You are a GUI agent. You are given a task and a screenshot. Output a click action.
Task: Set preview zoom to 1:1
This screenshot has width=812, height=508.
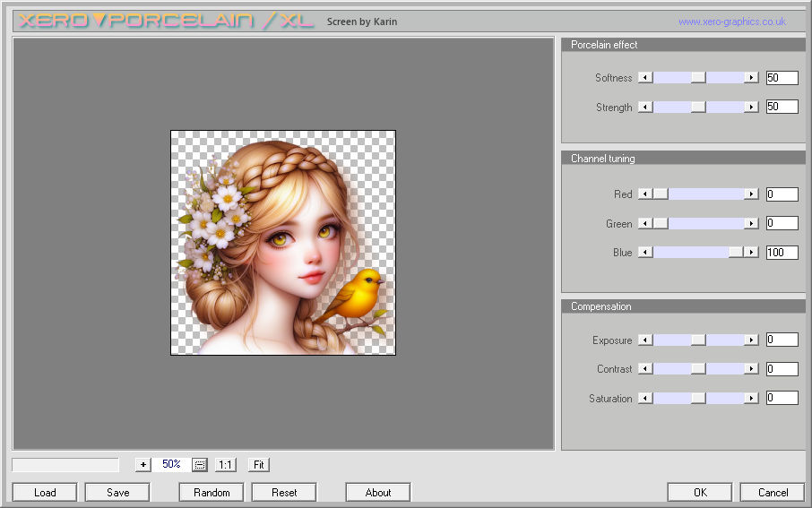click(x=226, y=465)
